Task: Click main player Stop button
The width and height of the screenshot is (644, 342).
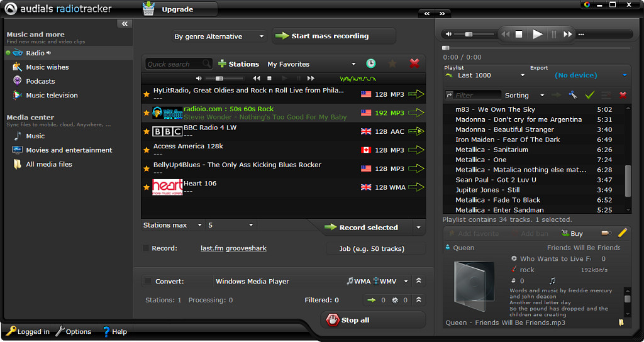Action: (519, 35)
